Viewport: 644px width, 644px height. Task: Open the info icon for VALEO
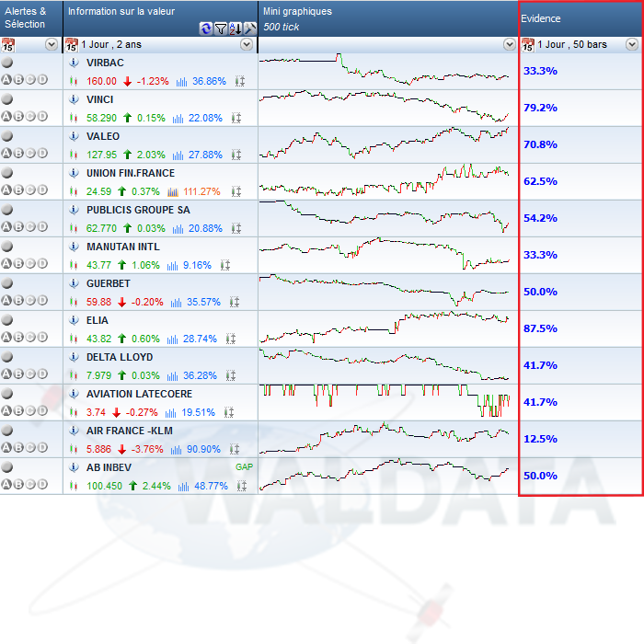point(74,136)
